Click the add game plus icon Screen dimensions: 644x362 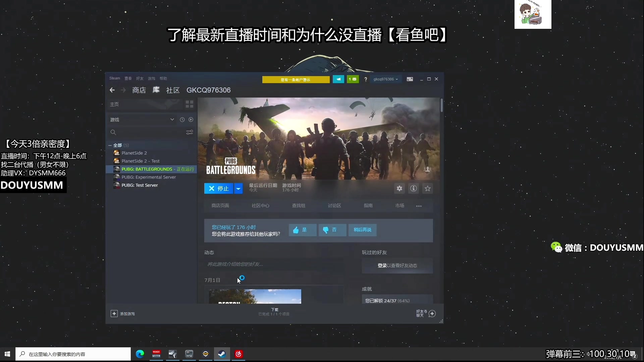[114, 313]
